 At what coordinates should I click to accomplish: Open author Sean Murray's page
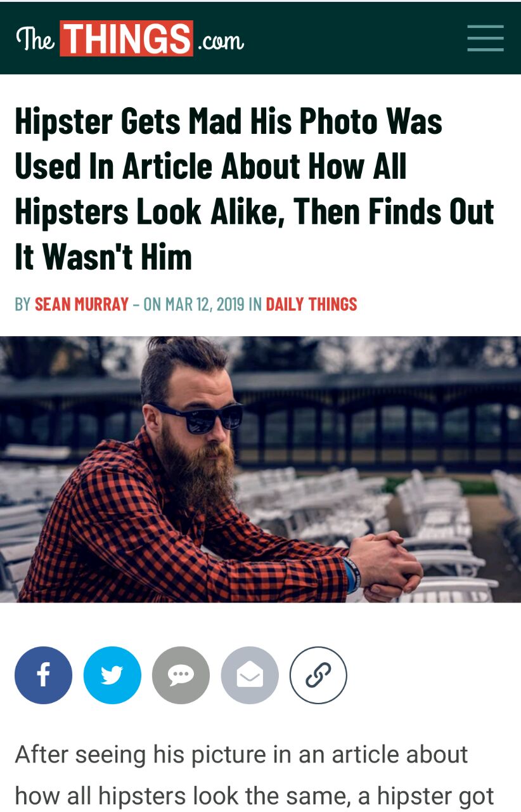point(82,304)
